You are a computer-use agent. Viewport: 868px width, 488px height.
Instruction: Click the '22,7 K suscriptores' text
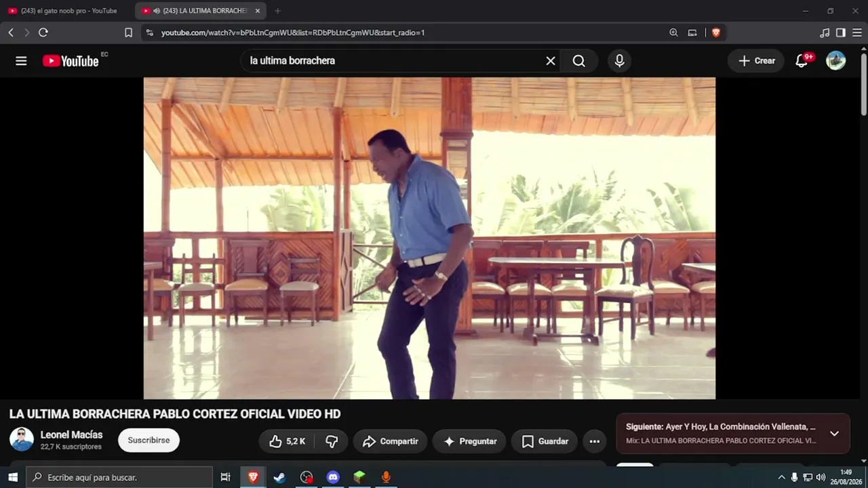coord(71,447)
